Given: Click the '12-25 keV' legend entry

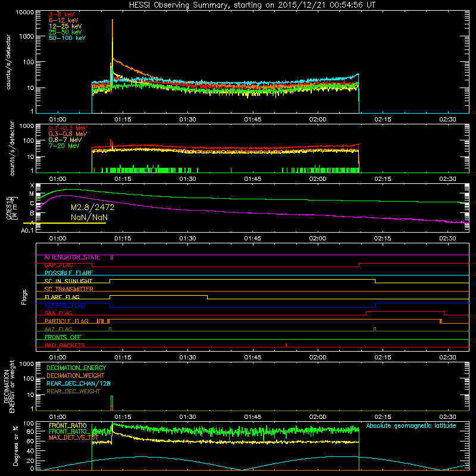Looking at the screenshot, I should 65,26.
